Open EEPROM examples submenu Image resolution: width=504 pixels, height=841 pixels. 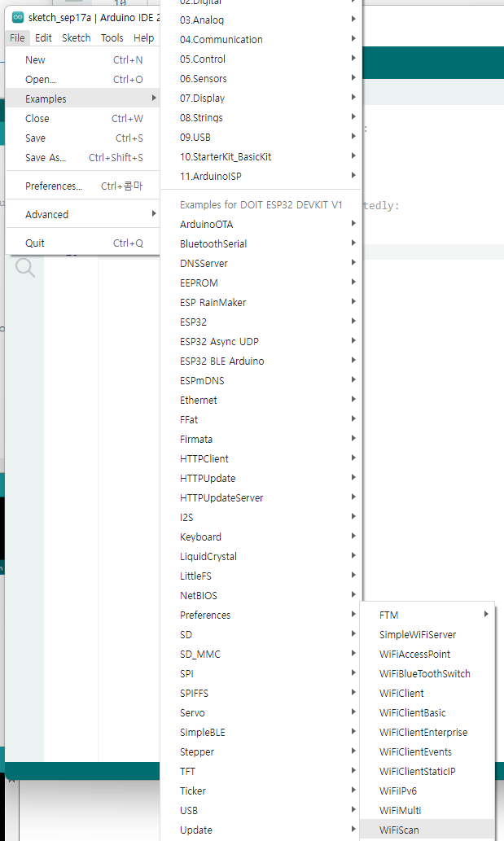(x=261, y=283)
